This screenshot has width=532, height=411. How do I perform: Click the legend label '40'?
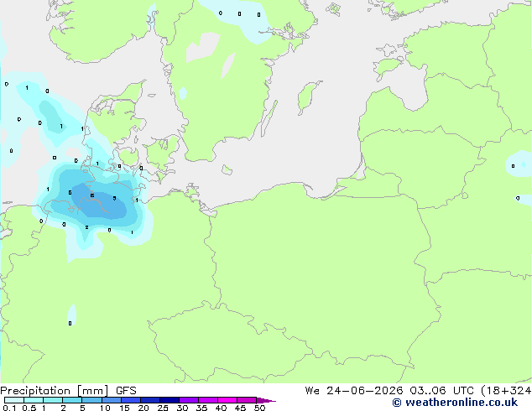221,408
